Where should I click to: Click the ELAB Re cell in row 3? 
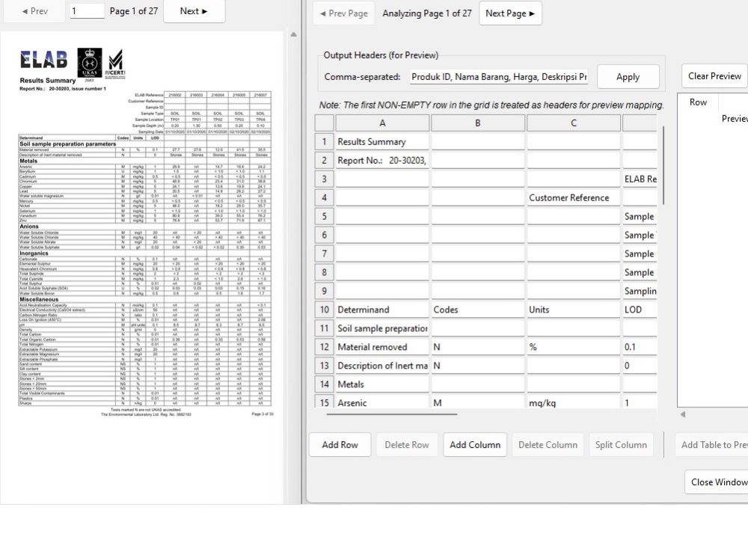[640, 179]
